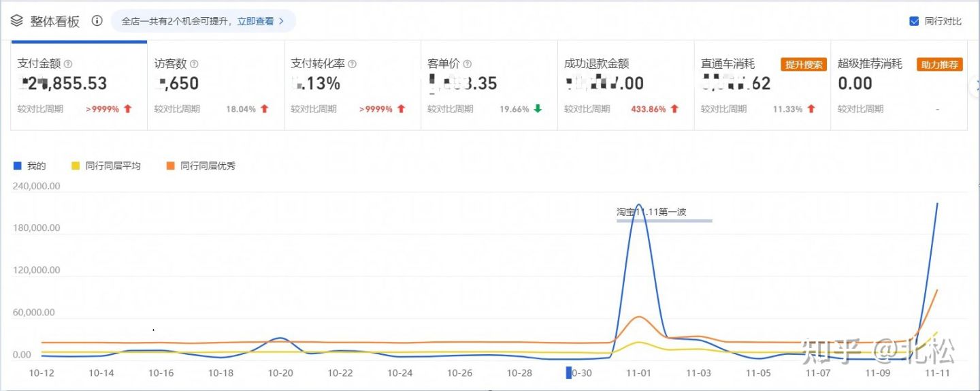Image resolution: width=980 pixels, height=391 pixels.
Task: Click the 10-12 date label on the axis
Action: click(x=42, y=373)
